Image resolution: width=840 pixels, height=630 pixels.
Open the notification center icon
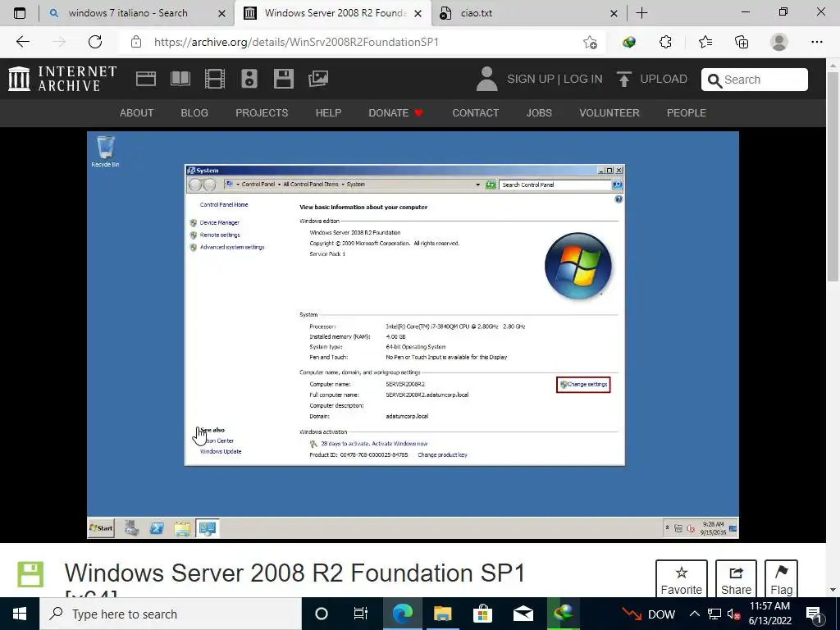(815, 614)
